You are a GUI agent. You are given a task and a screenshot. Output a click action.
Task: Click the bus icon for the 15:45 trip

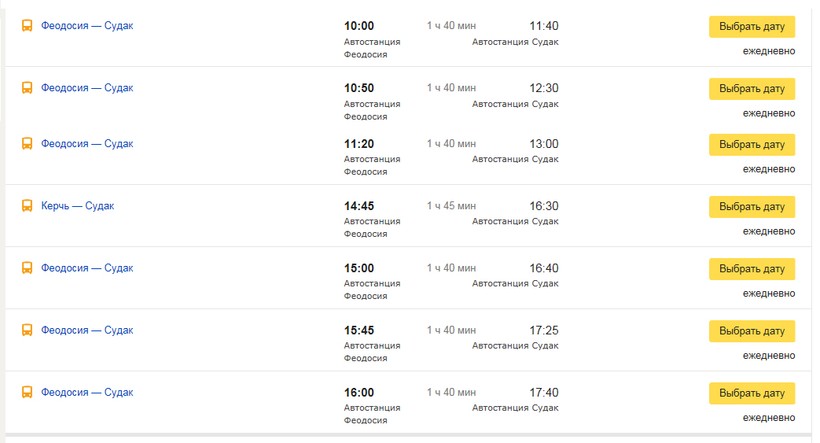[27, 330]
